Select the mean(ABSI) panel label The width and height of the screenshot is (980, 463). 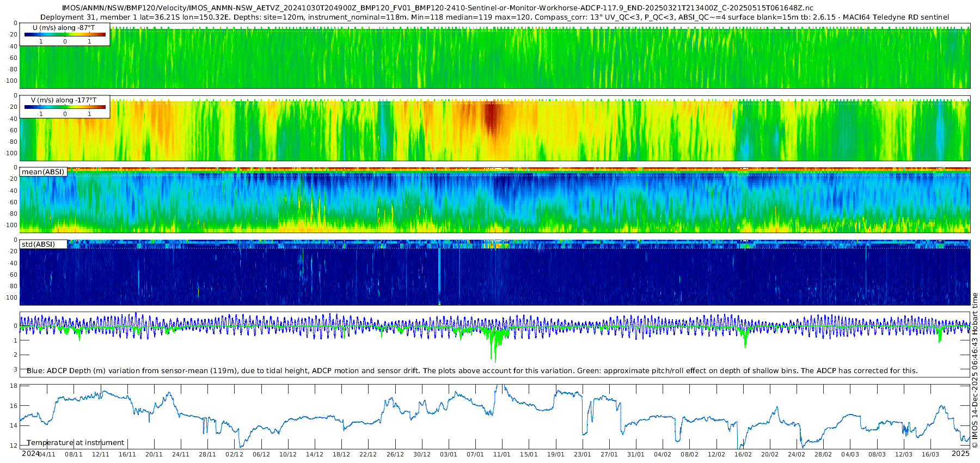click(43, 172)
